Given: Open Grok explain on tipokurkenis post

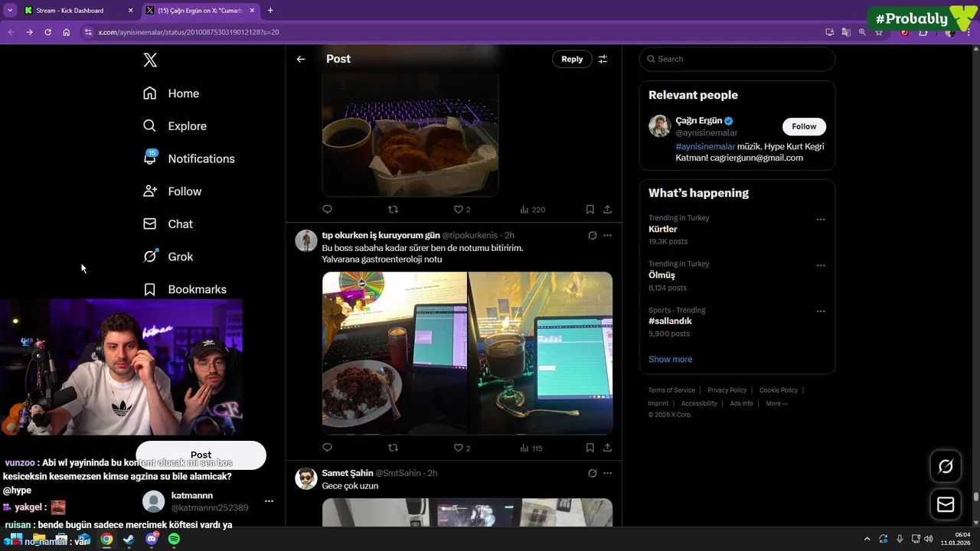Looking at the screenshot, I should click(x=592, y=235).
